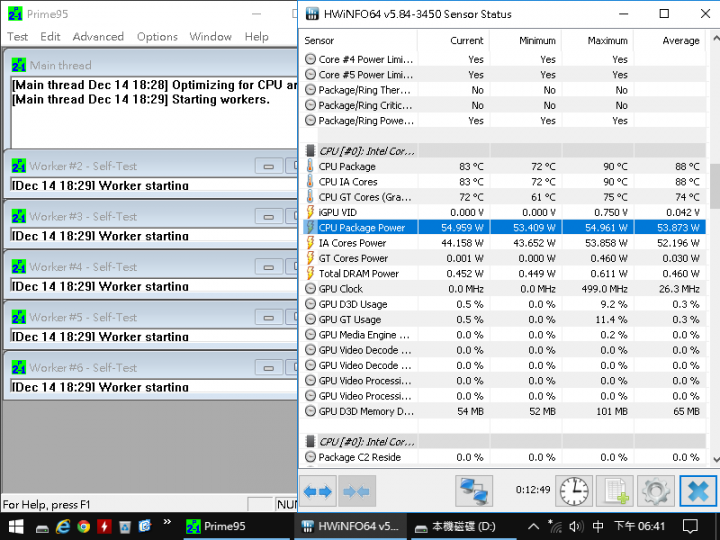
Task: Click the GPU Clock row circle icon
Action: click(x=310, y=289)
